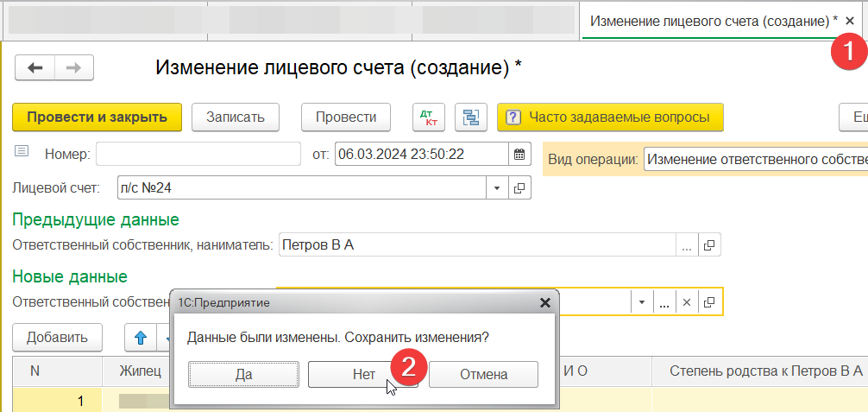The image size is (868, 412).
Task: Close the 1С:Предприятие dialog with X
Action: [x=544, y=303]
